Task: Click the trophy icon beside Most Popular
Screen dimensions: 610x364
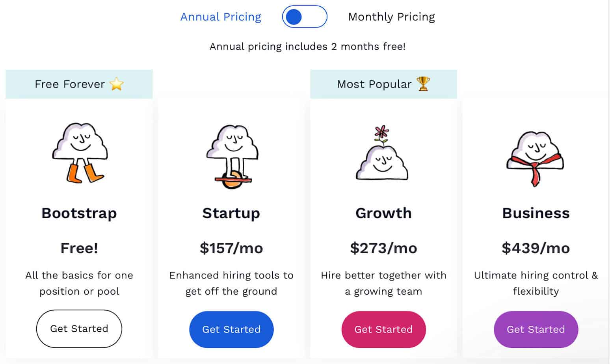Action: click(423, 84)
